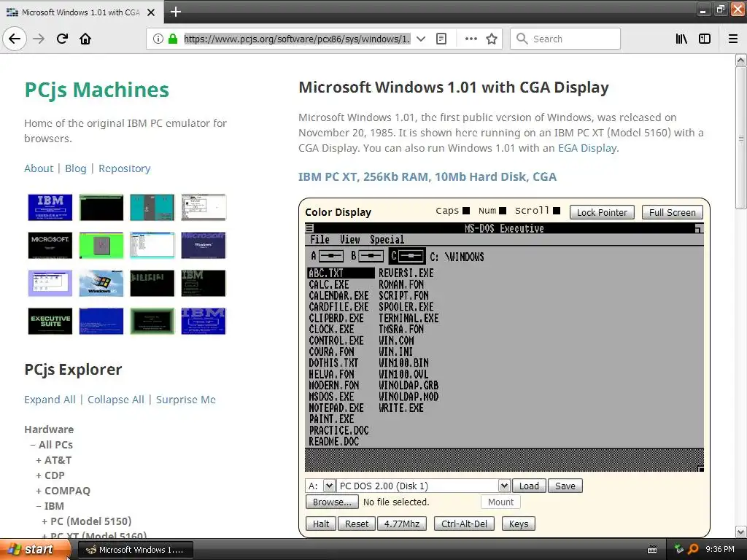Click the Keys button
Image resolution: width=747 pixels, height=560 pixels.
519,524
